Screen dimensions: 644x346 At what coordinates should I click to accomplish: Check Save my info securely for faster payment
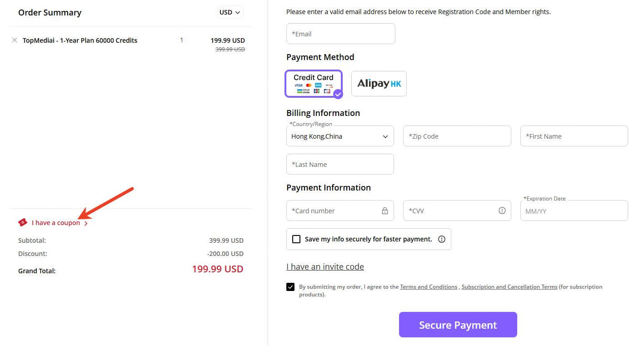pos(296,239)
